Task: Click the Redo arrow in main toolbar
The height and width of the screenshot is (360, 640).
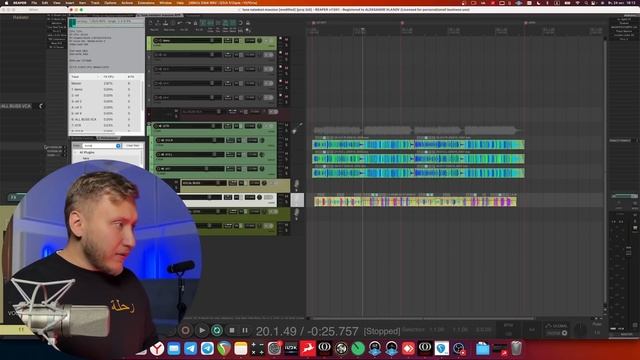Action: click(x=188, y=23)
